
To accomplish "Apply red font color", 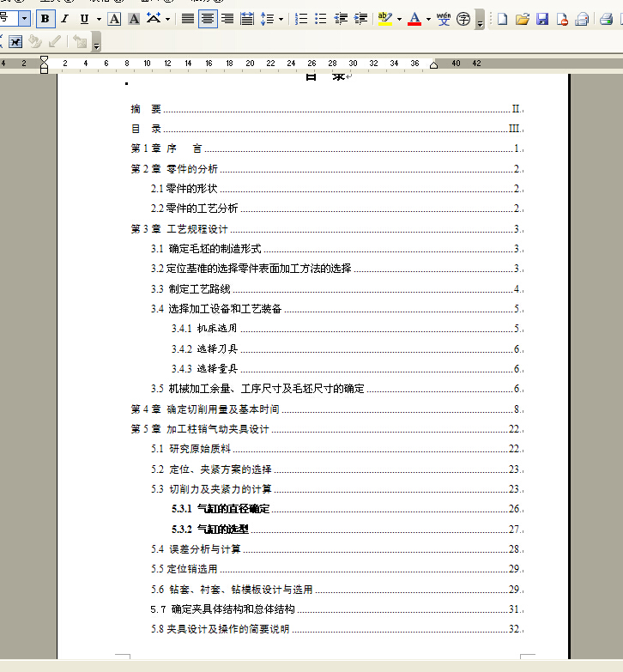I will tap(414, 19).
